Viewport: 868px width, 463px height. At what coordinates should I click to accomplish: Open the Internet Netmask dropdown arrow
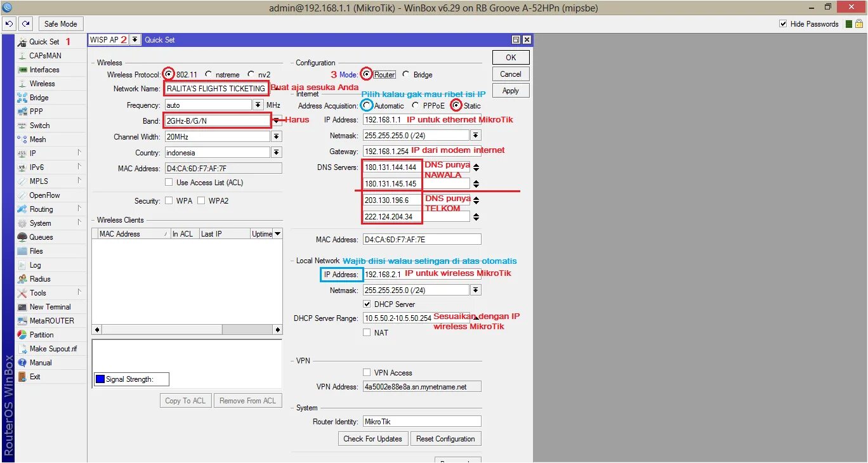[x=476, y=135]
